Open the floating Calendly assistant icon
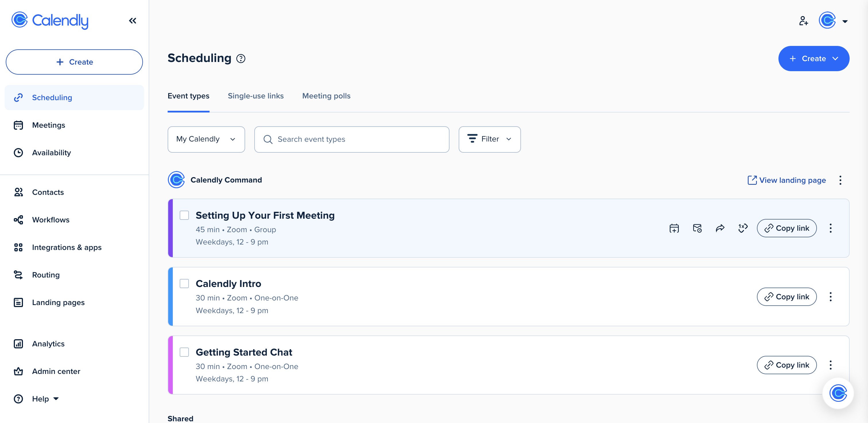This screenshot has width=868, height=423. pyautogui.click(x=838, y=393)
